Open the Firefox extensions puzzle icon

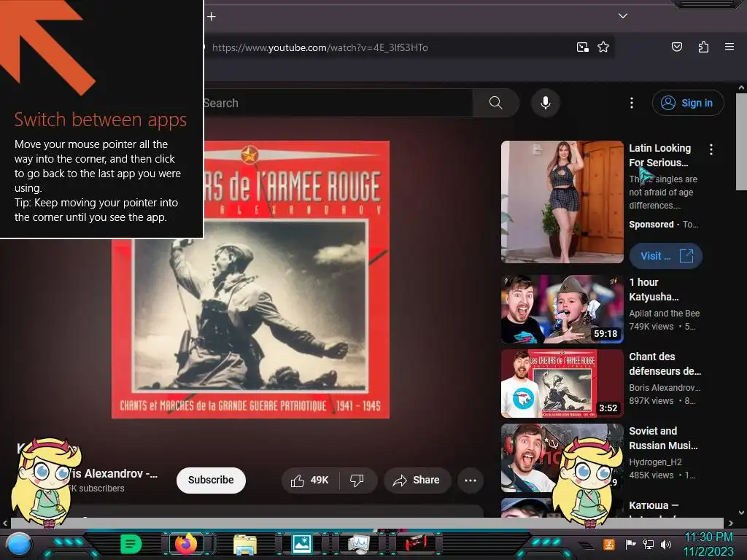703,47
